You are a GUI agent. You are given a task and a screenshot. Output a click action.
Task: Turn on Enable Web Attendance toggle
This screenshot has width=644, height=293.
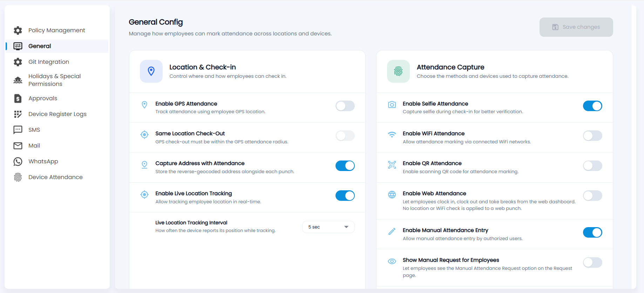(x=592, y=196)
